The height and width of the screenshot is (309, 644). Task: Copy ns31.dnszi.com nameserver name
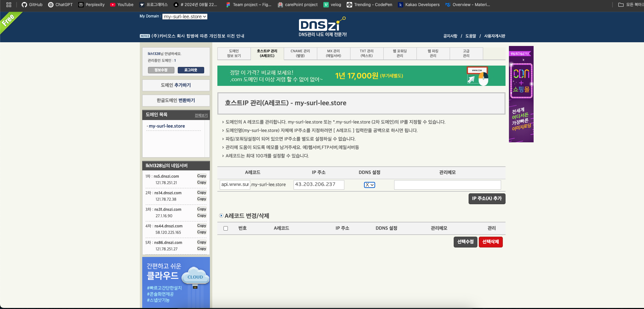[201, 209]
